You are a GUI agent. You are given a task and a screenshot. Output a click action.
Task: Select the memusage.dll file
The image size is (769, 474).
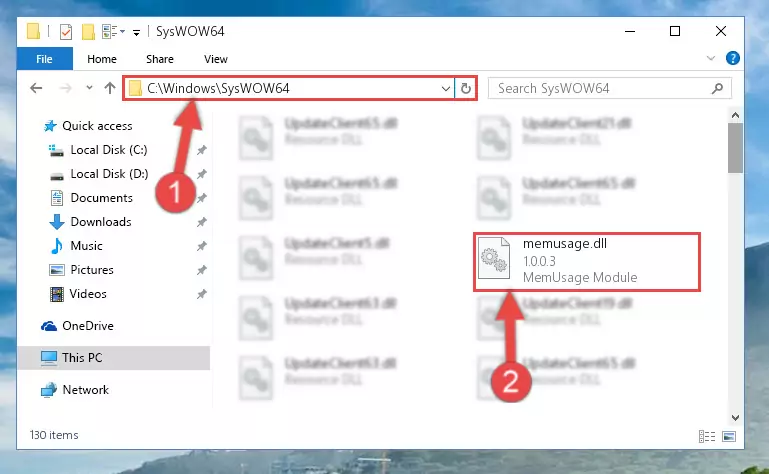click(587, 262)
